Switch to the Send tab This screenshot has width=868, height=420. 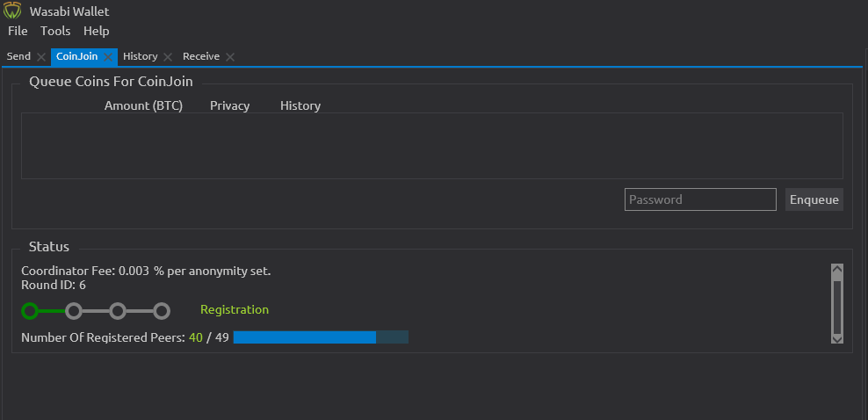[x=18, y=56]
